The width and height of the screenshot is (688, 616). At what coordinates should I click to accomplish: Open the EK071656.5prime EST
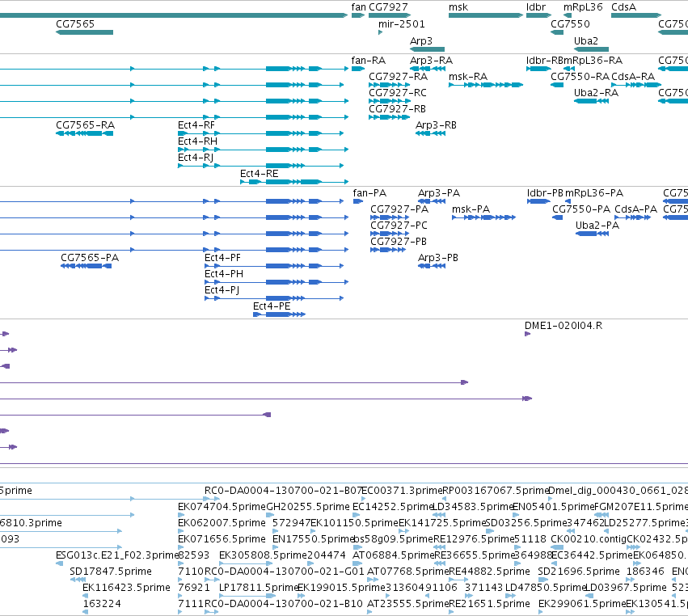coord(181,547)
